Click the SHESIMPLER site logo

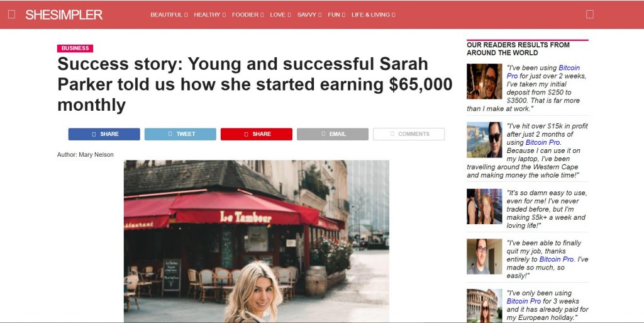pyautogui.click(x=64, y=14)
